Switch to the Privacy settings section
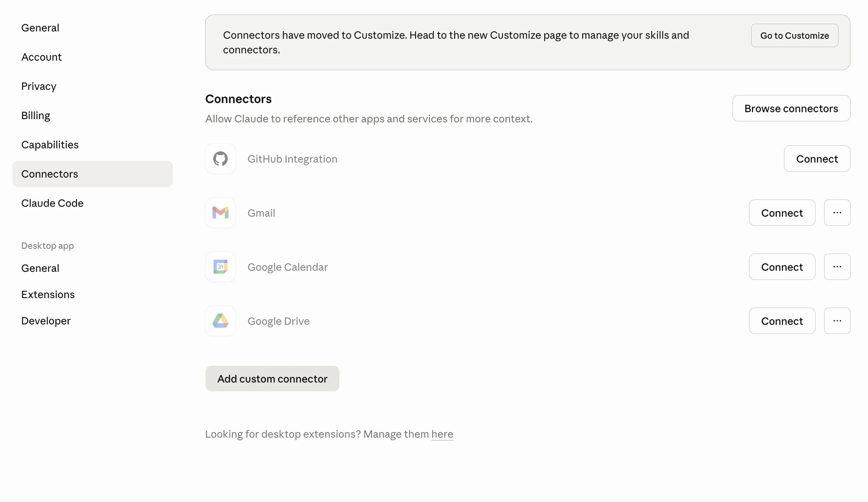The image size is (868, 502). click(x=38, y=86)
